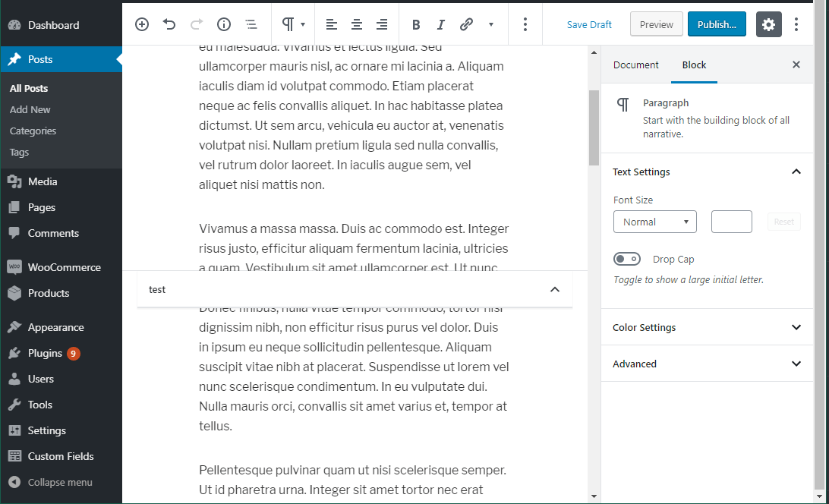Expand the Color Settings section
This screenshot has height=504, width=829.
coord(796,327)
